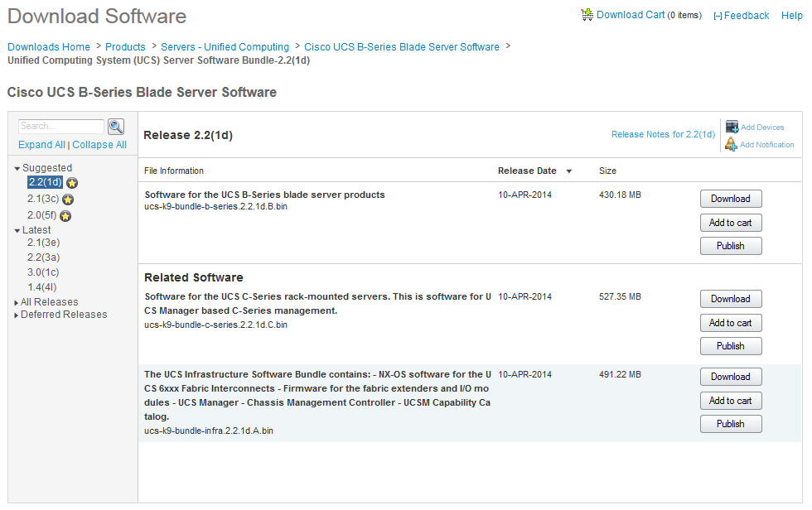Click the Download Cart shopping cart icon

587,14
